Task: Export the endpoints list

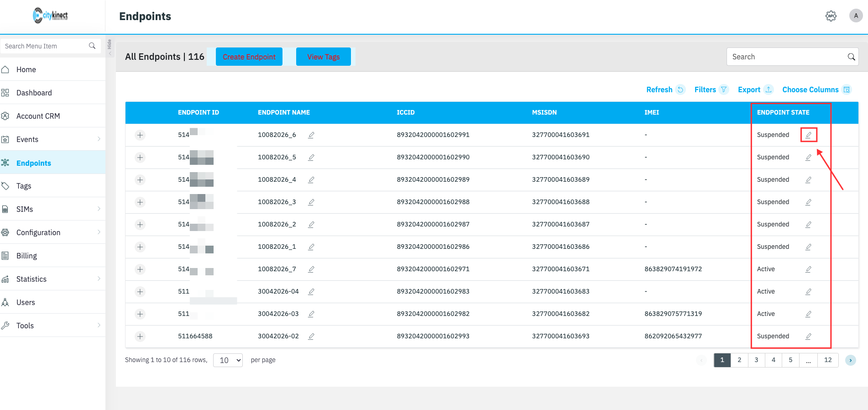Action: pos(755,89)
